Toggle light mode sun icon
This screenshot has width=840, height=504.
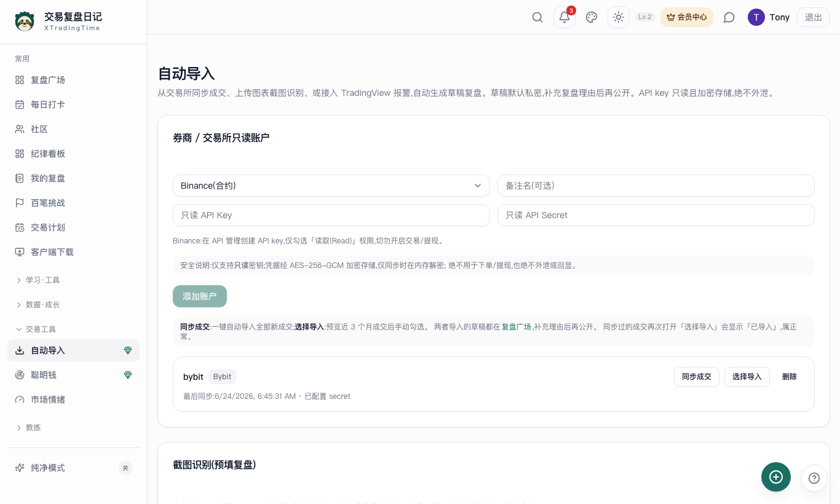[619, 17]
